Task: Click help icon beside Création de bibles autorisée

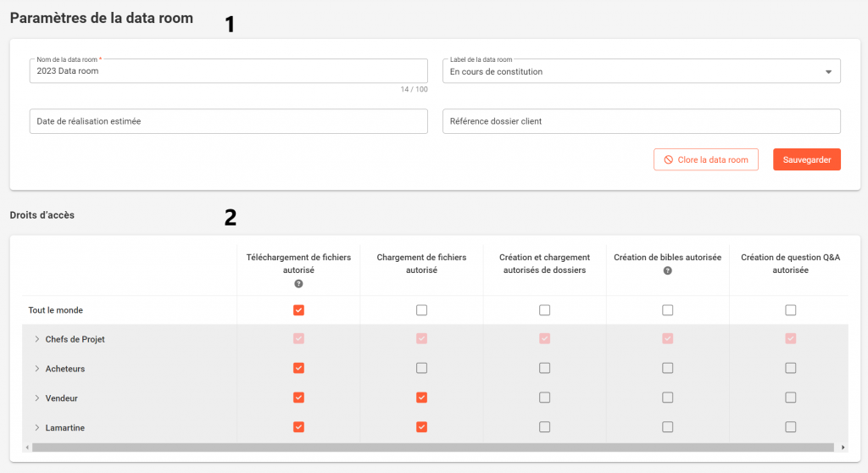Action: click(x=667, y=270)
